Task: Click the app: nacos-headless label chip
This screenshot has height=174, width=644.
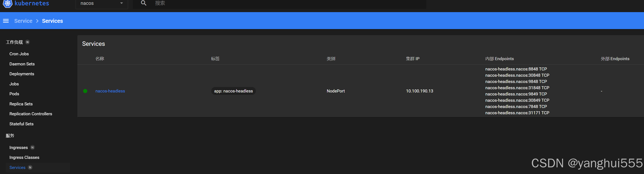Action: [x=233, y=91]
